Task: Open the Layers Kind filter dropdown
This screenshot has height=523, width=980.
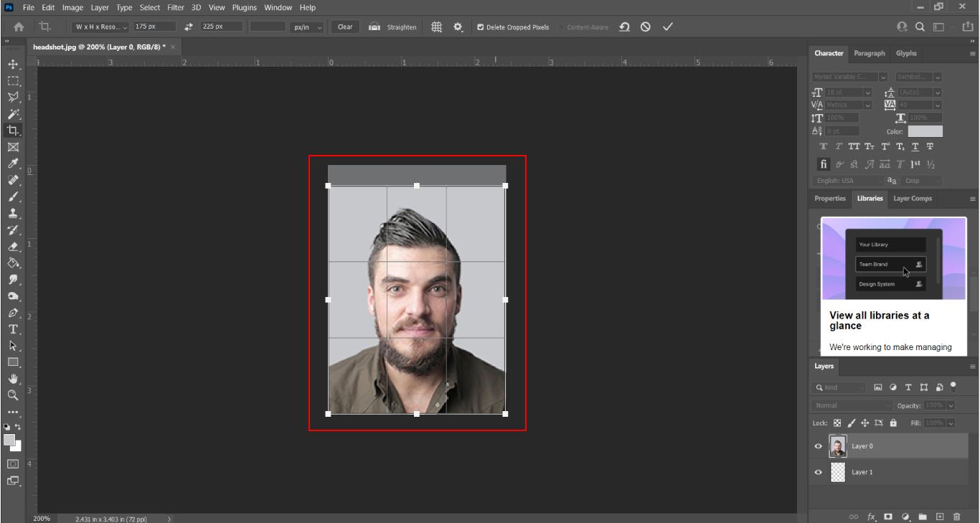Action: (x=839, y=387)
